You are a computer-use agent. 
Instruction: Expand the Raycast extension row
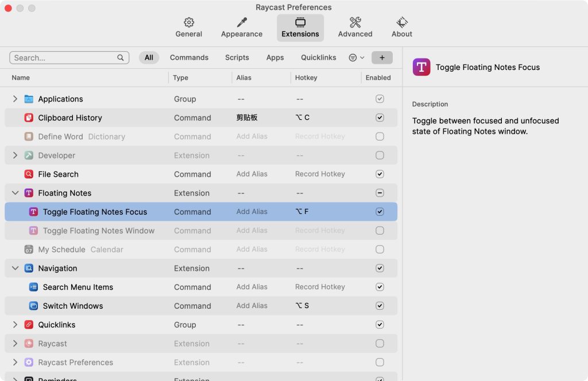tap(15, 344)
